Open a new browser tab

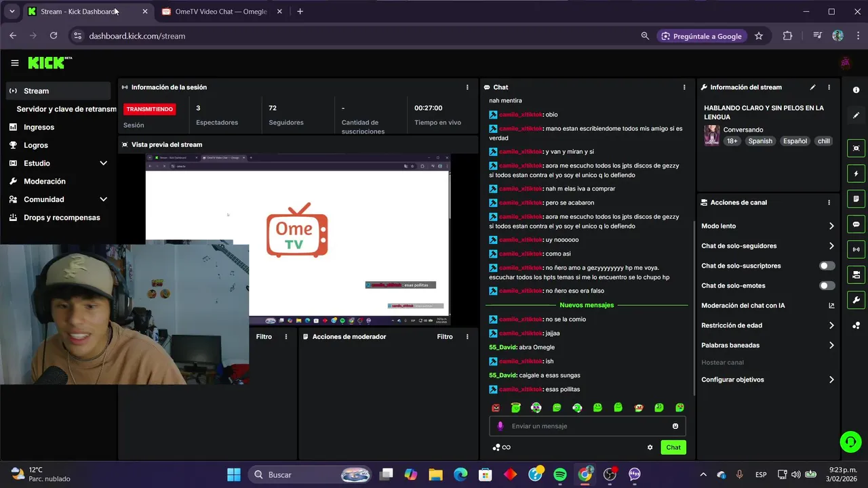click(300, 12)
